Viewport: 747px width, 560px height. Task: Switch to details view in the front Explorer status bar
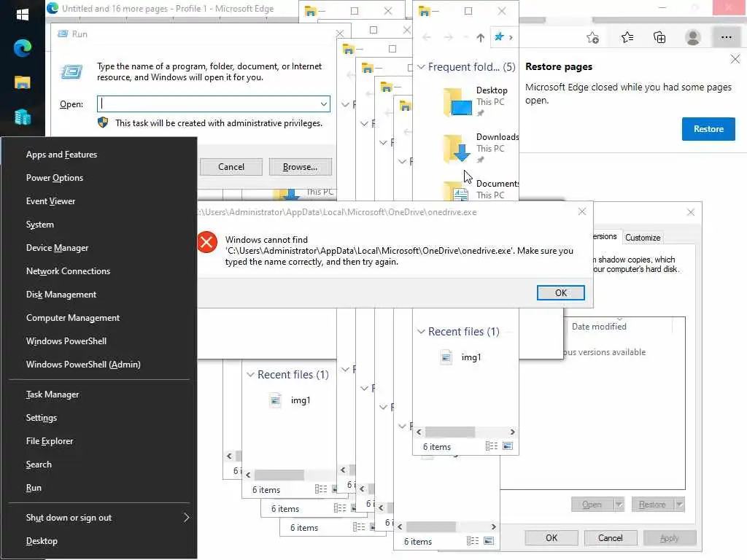(x=491, y=446)
